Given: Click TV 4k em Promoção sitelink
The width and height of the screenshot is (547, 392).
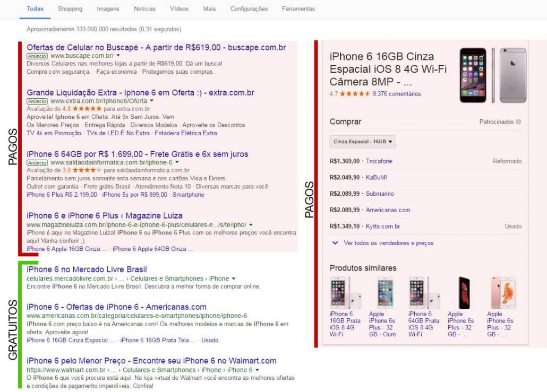Looking at the screenshot, I should pyautogui.click(x=54, y=133).
